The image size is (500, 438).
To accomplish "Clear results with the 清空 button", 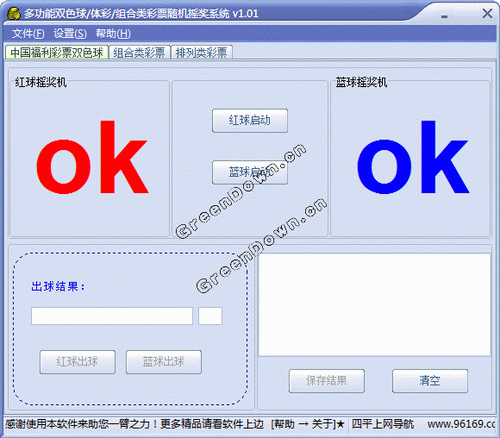I will [430, 381].
